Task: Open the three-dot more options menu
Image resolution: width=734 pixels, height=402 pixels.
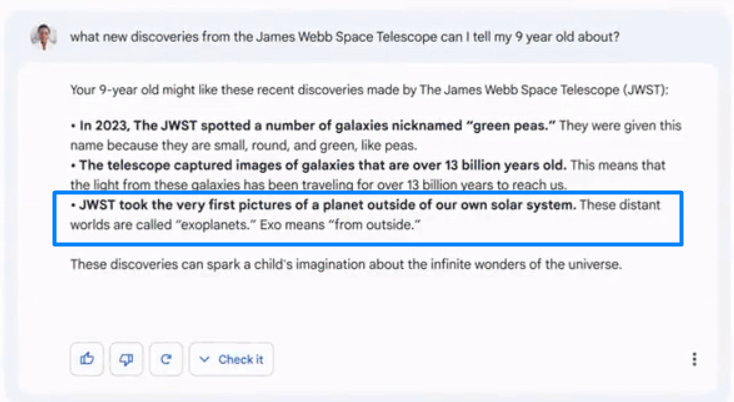Action: [x=694, y=360]
